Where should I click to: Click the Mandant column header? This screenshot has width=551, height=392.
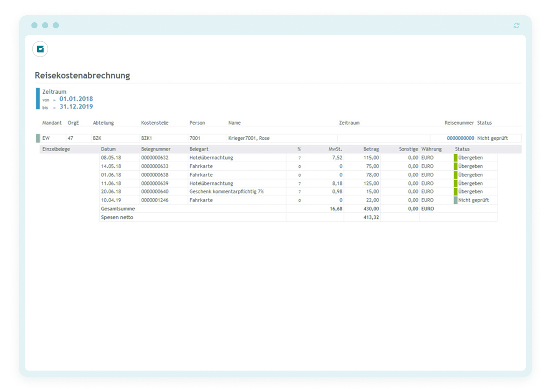52,123
